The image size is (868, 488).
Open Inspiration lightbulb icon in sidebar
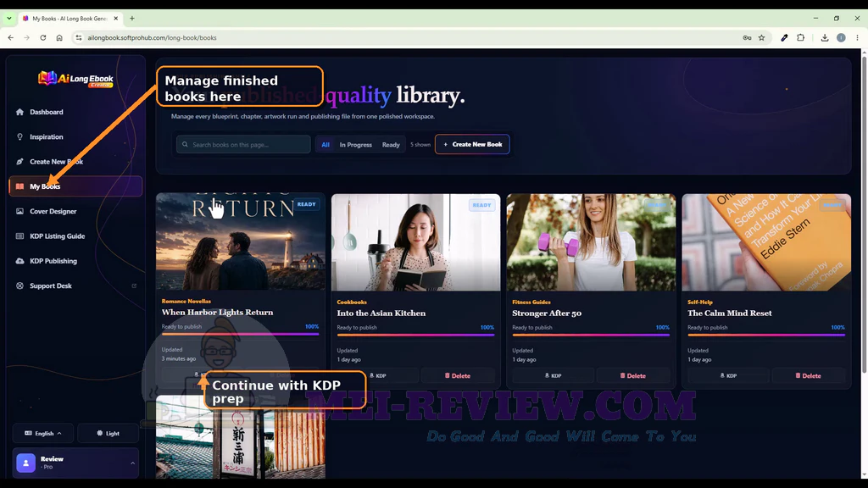[20, 136]
